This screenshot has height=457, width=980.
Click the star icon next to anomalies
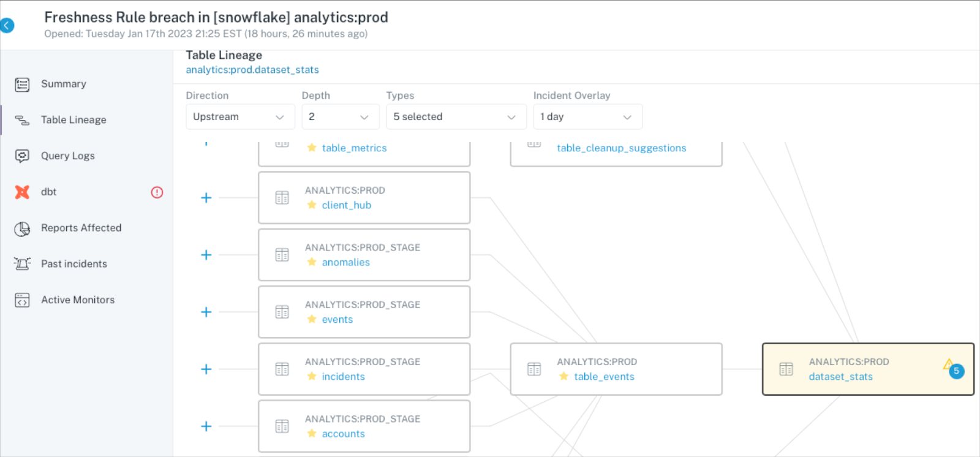click(x=312, y=262)
